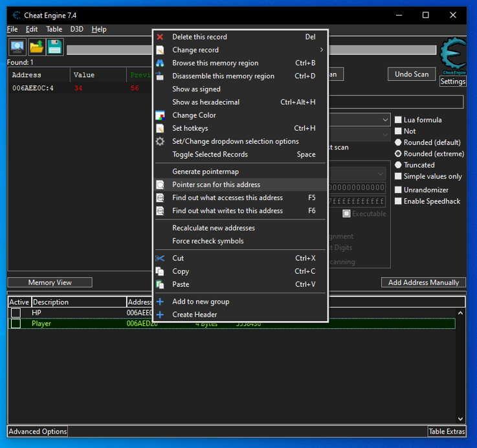Click the Browse this memory region icon
Image resolution: width=477 pixels, height=448 pixels.
pyautogui.click(x=160, y=63)
